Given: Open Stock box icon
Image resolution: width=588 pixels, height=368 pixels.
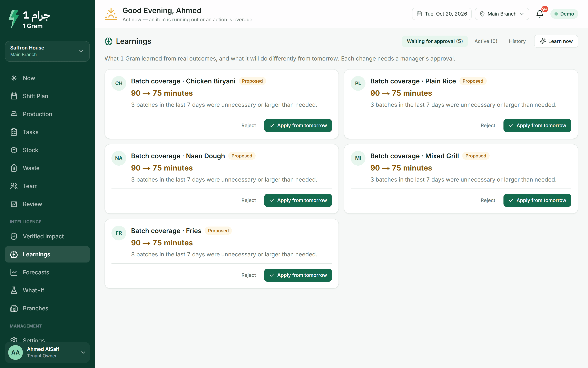Looking at the screenshot, I should pyautogui.click(x=14, y=150).
